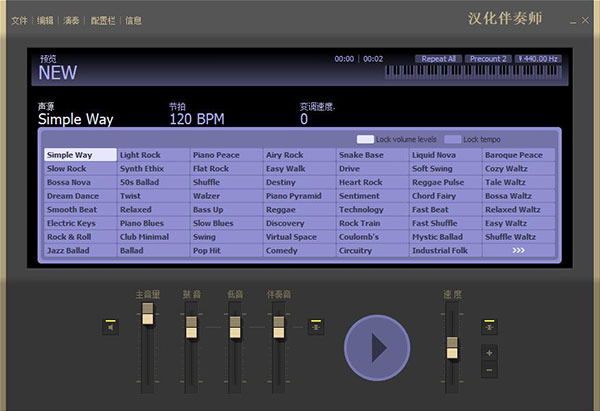Click the mixer reset icon beside 伴奏音
This screenshot has width=600, height=411.
tap(316, 327)
